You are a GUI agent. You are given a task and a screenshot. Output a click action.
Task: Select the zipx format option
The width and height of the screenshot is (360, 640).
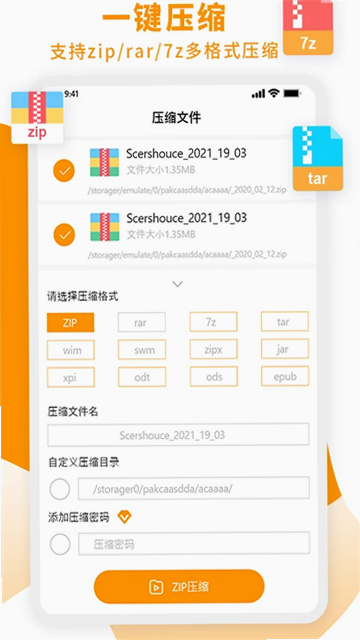[213, 349]
